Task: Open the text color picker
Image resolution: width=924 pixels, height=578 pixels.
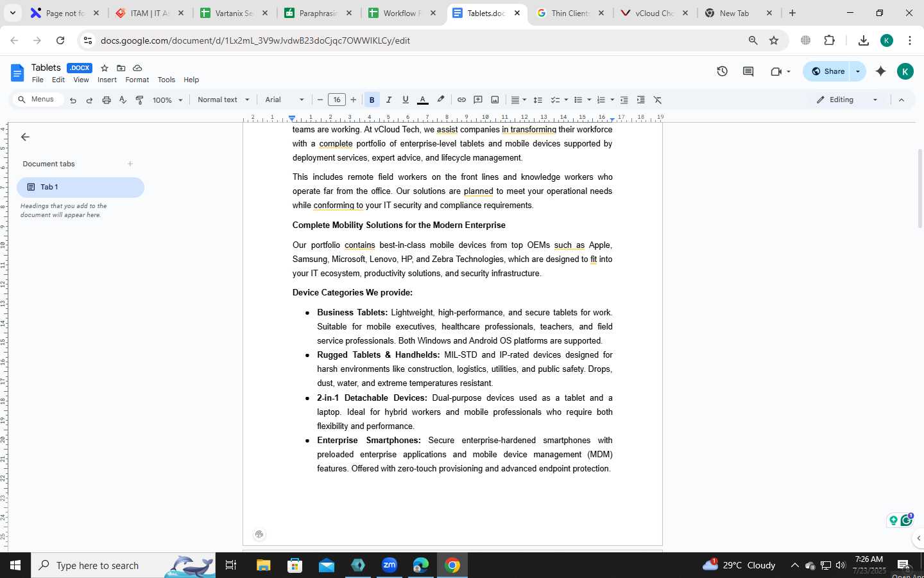Action: (x=422, y=100)
